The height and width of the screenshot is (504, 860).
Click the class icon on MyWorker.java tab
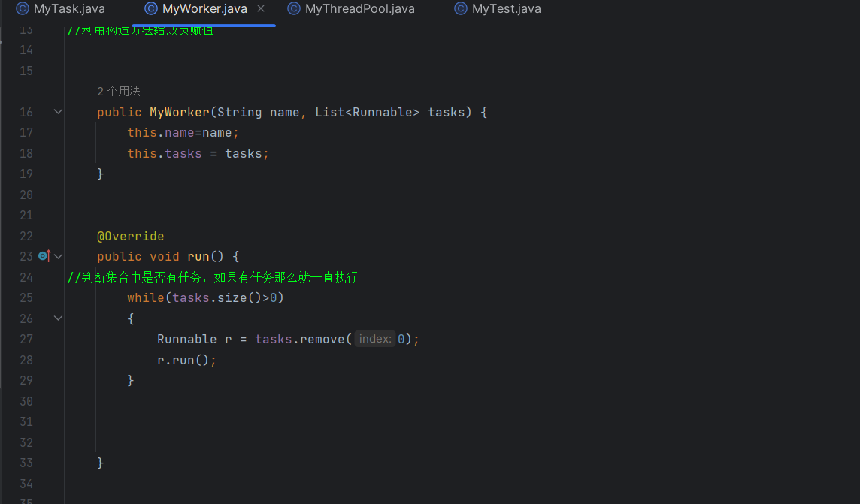[151, 9]
